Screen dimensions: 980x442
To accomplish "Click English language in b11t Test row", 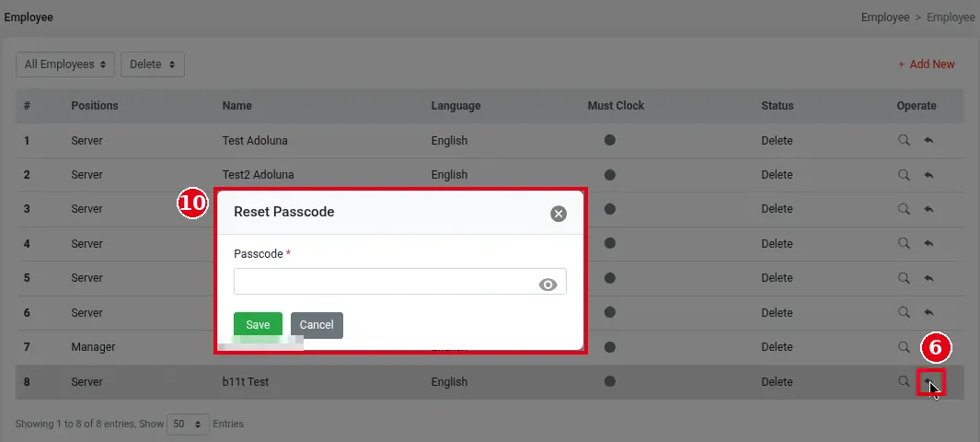I will (x=449, y=381).
